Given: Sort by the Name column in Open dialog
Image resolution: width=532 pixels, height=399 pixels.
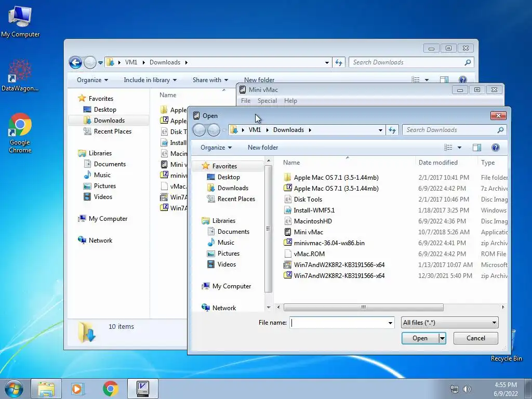Looking at the screenshot, I should [291, 163].
